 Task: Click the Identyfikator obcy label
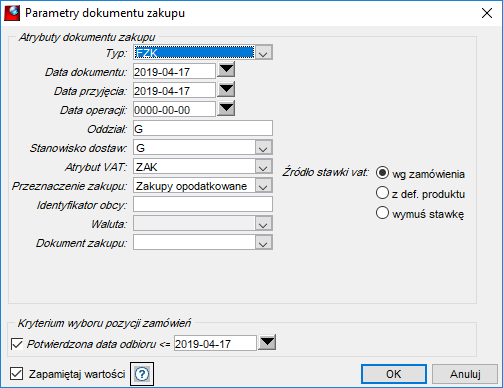[x=82, y=205]
